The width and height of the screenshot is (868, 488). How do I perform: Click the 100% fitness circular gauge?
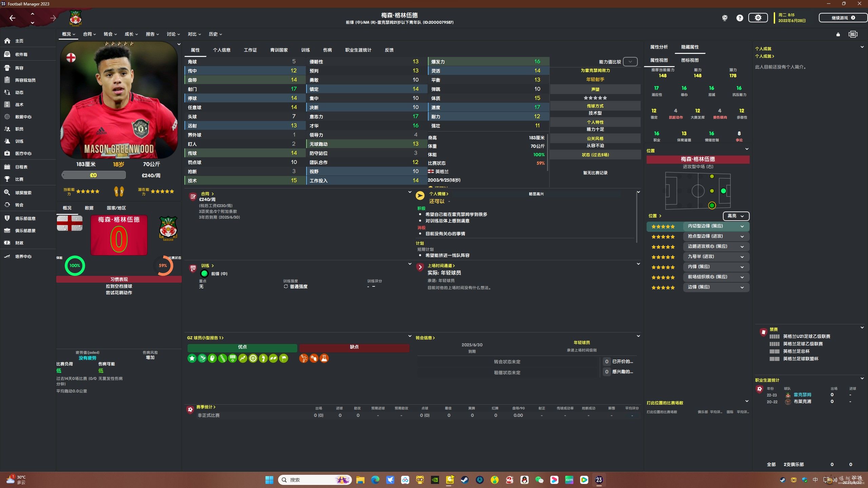click(75, 265)
